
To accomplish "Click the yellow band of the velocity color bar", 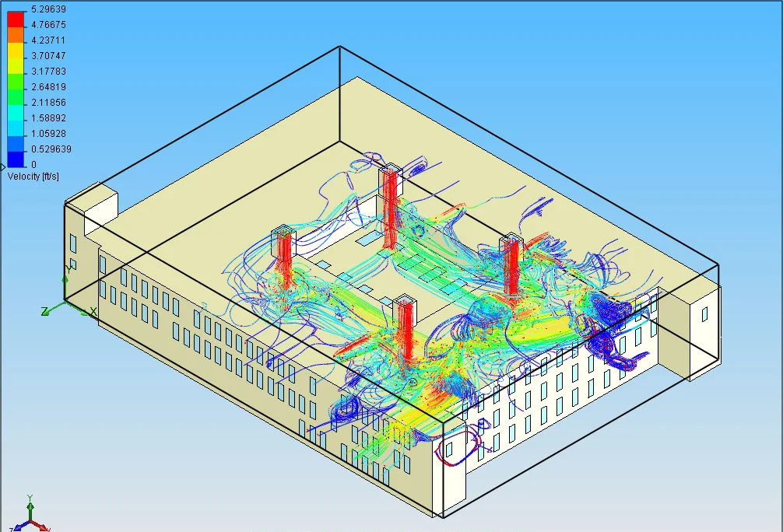I will tap(16, 52).
